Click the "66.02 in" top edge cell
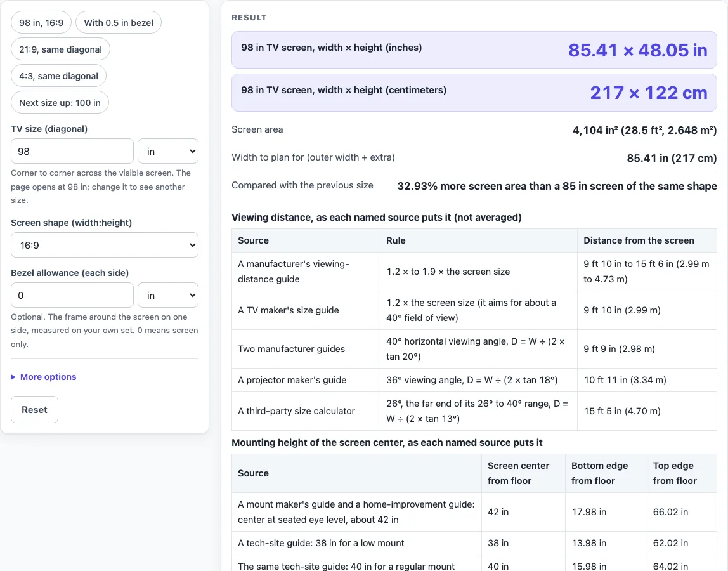The width and height of the screenshot is (728, 571). (x=682, y=512)
